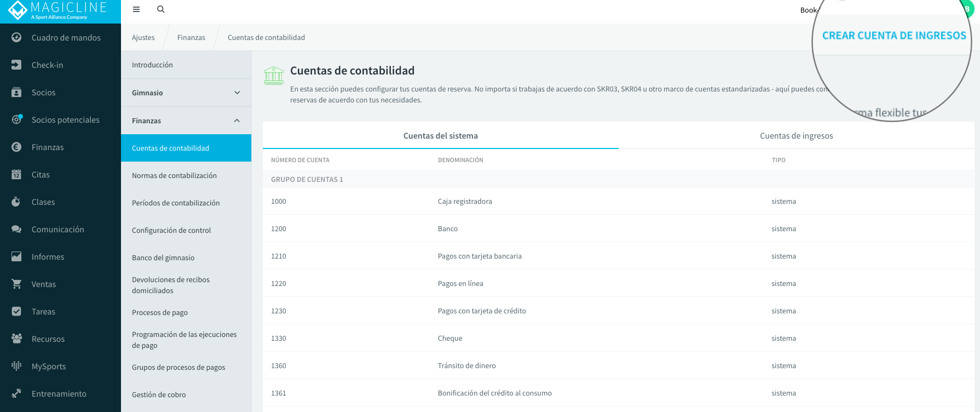Go to Ajustes breadcrumb

143,37
